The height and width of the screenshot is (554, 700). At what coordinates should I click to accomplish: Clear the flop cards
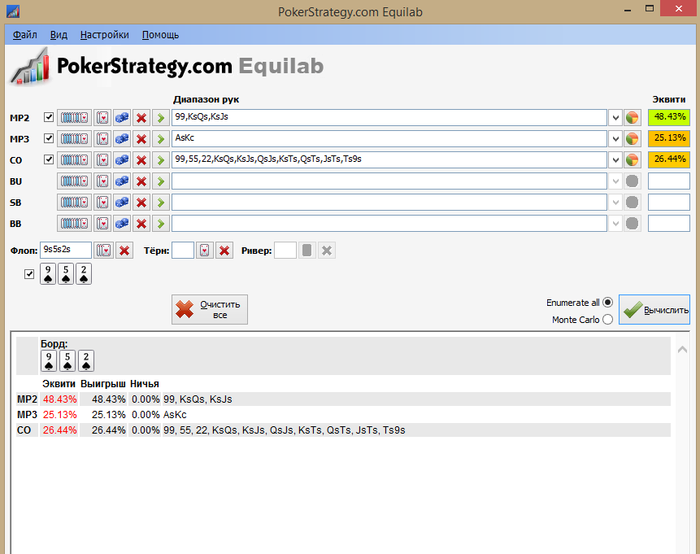coord(125,250)
